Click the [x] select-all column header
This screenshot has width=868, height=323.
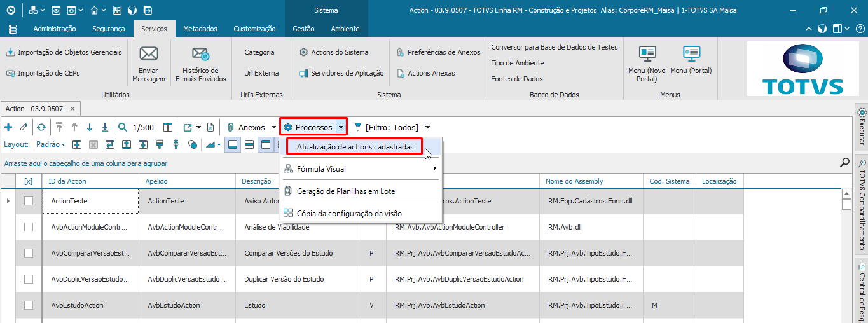28,181
